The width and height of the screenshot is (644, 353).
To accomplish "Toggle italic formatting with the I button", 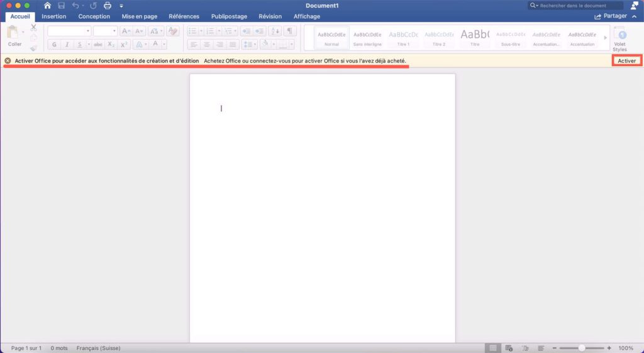I will click(x=68, y=45).
